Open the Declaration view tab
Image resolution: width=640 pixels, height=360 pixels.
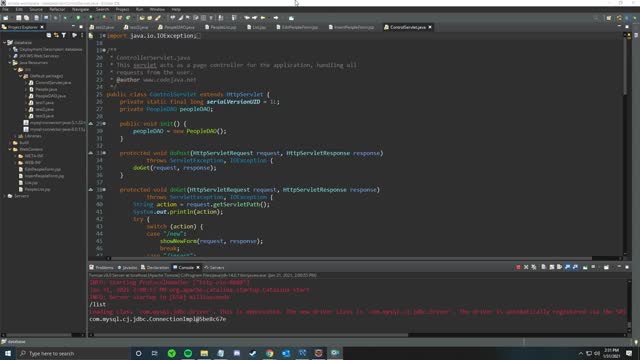click(155, 267)
